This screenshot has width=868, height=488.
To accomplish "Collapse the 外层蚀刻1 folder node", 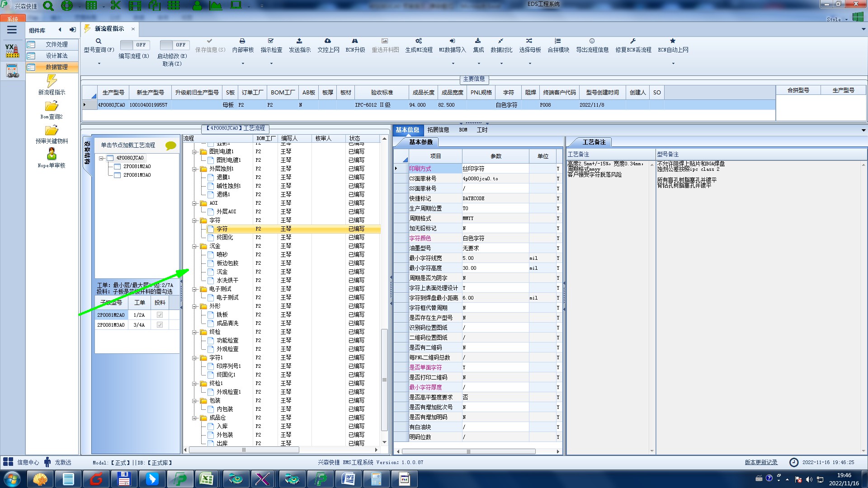I will [x=195, y=169].
